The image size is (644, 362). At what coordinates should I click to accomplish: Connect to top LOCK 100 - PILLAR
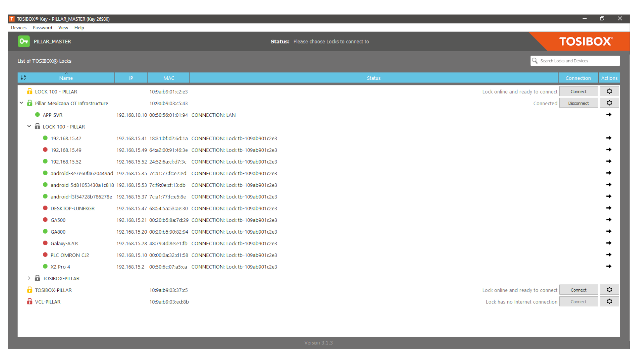(x=578, y=91)
